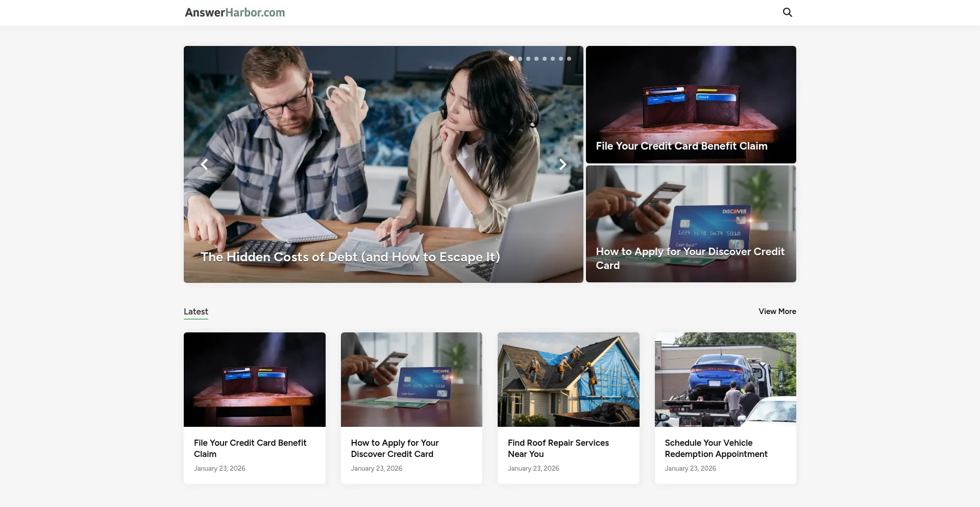Open the roof repair workers thumbnail
This screenshot has width=980, height=507.
[x=569, y=379]
